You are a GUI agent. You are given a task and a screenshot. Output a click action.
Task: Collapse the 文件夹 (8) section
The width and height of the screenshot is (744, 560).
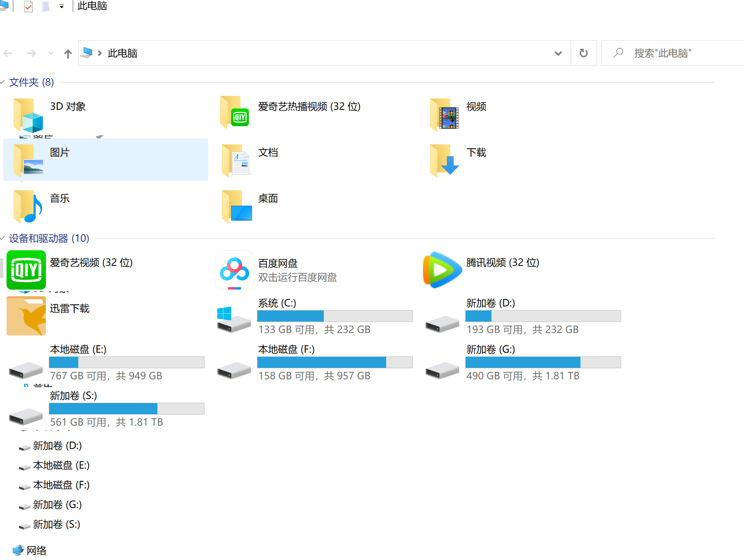click(x=5, y=82)
